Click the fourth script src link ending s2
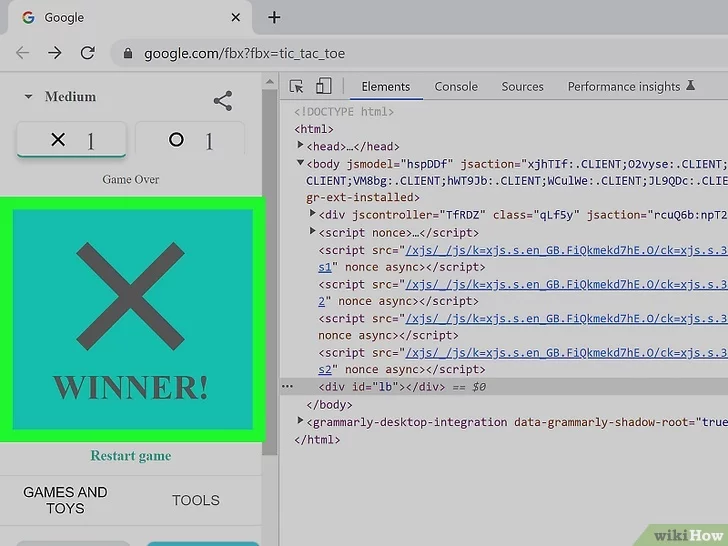 566,353
